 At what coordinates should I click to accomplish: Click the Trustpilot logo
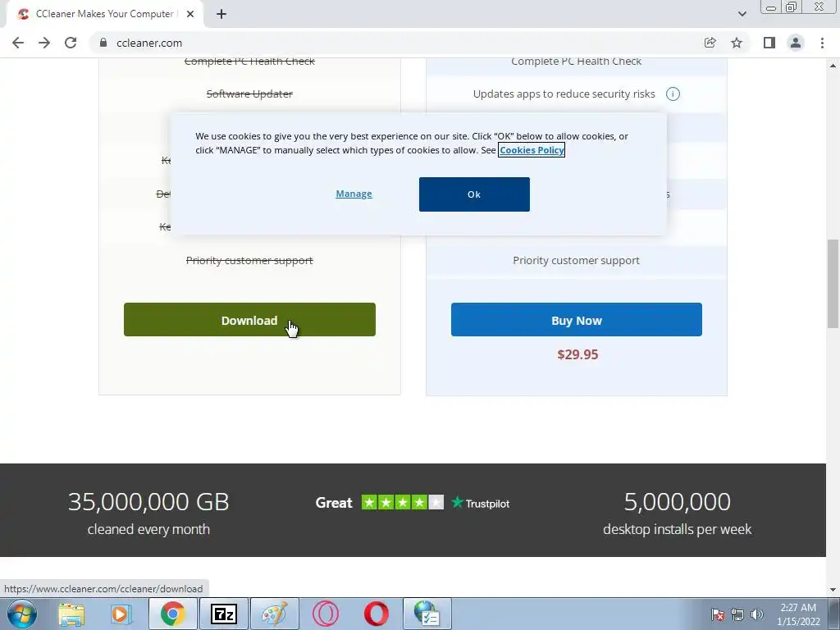point(481,503)
